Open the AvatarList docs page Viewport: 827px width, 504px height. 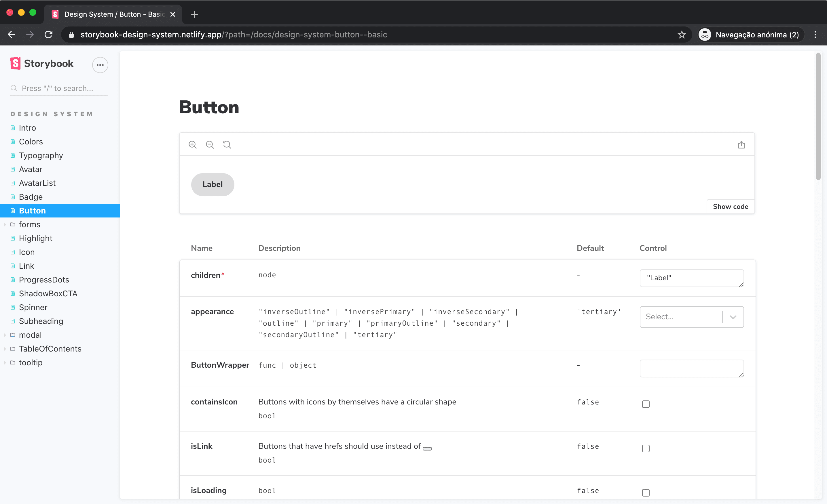[37, 183]
